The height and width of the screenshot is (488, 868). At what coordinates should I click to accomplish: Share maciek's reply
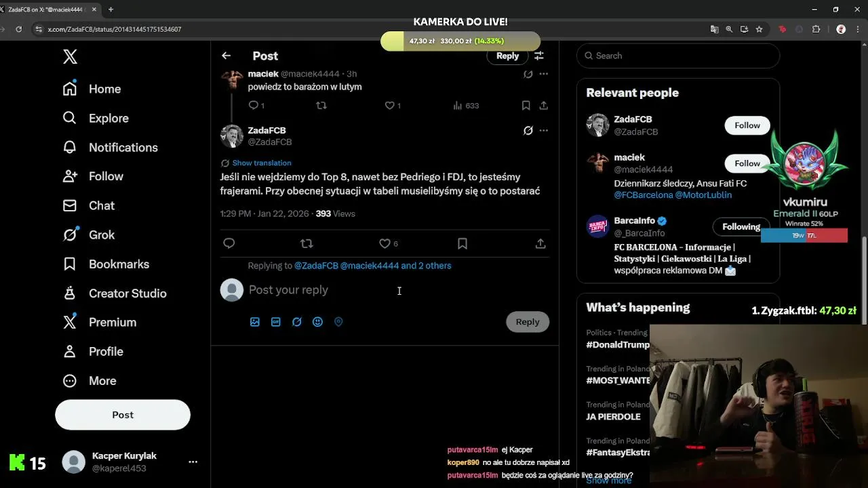pos(543,105)
